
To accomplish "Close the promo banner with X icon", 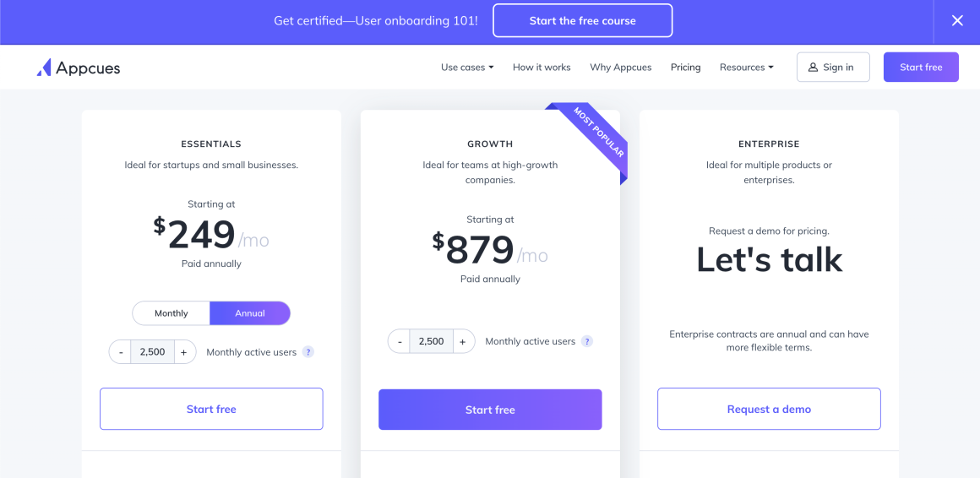I will [x=957, y=20].
